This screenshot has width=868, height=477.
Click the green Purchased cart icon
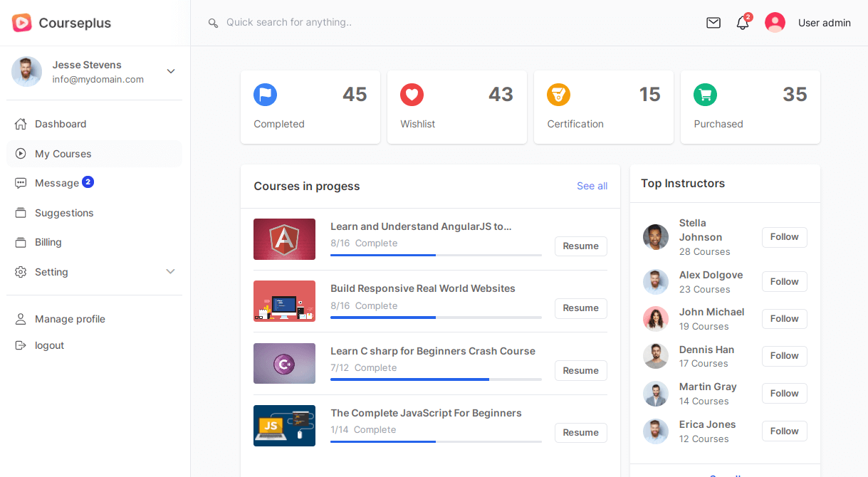coord(705,95)
